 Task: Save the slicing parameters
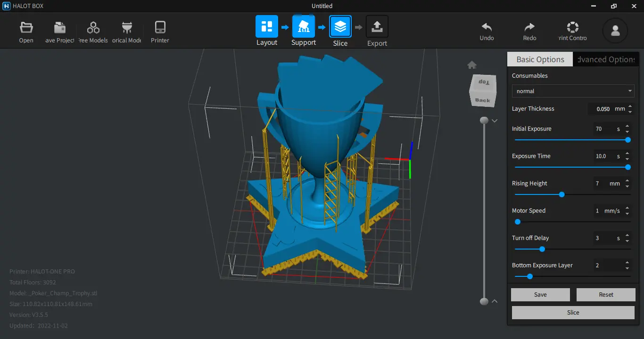(x=540, y=295)
